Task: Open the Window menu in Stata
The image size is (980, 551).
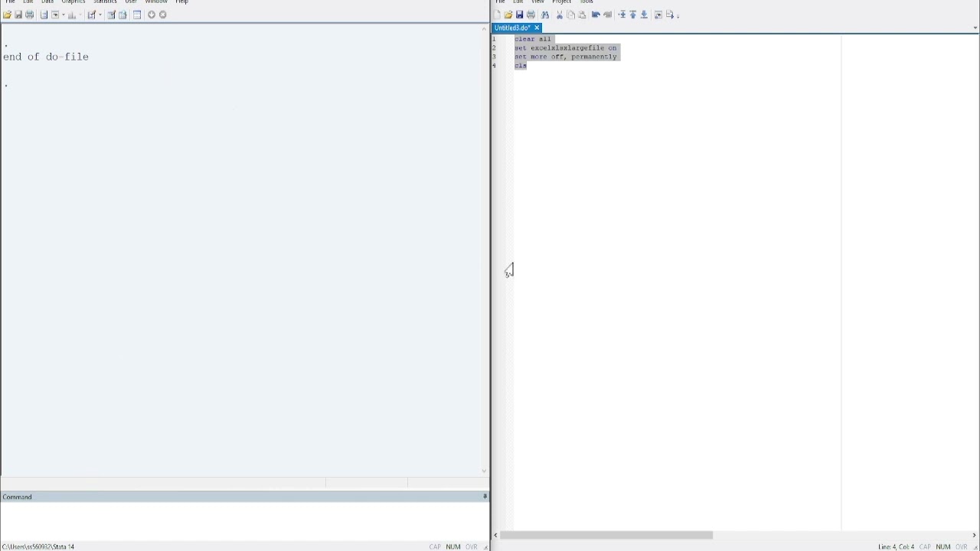Action: [156, 2]
